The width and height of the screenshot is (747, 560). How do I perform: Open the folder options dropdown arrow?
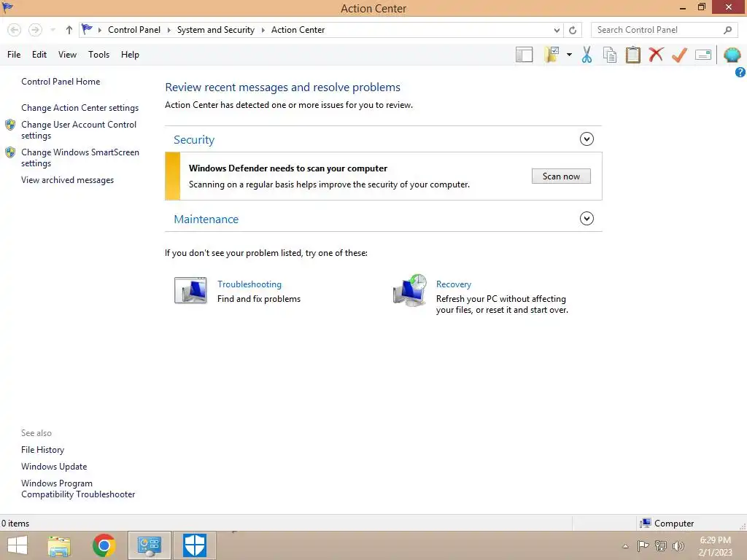click(x=569, y=55)
